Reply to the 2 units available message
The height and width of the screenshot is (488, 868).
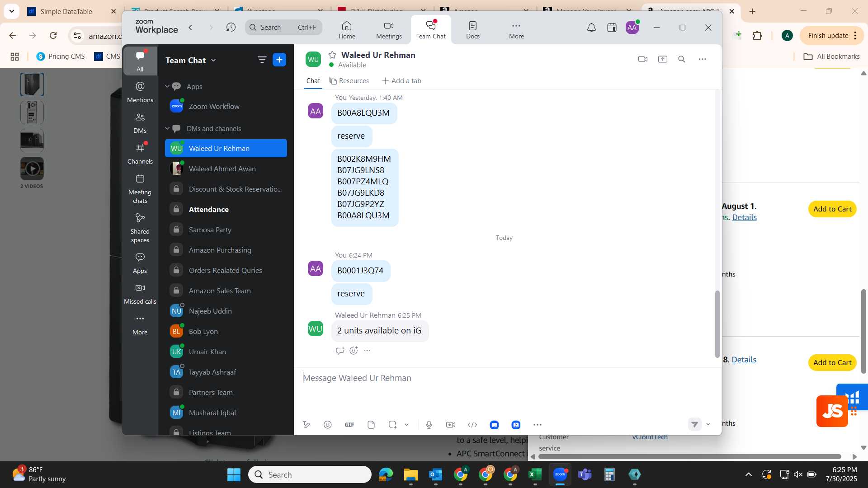pyautogui.click(x=340, y=351)
